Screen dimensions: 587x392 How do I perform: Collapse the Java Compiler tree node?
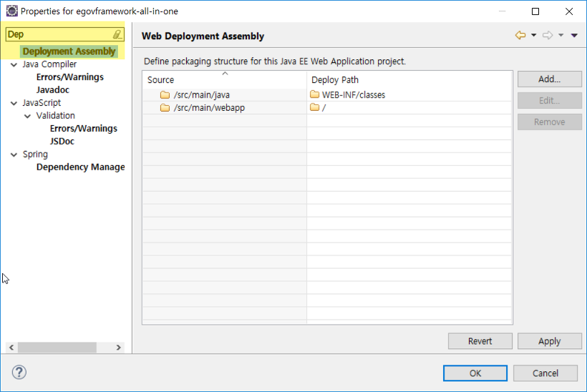(14, 64)
